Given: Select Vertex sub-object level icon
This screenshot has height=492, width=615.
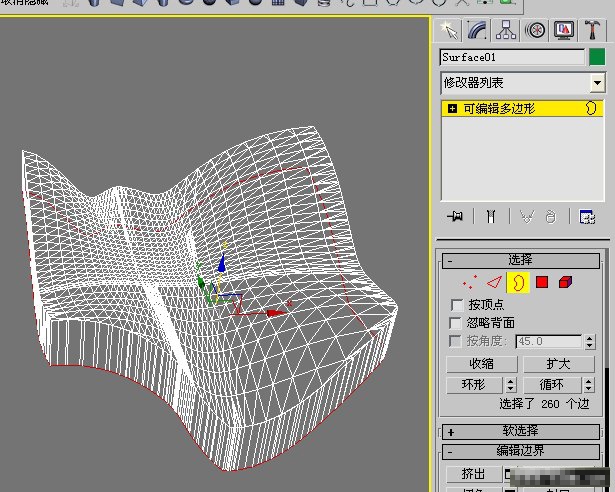Looking at the screenshot, I should (x=470, y=282).
